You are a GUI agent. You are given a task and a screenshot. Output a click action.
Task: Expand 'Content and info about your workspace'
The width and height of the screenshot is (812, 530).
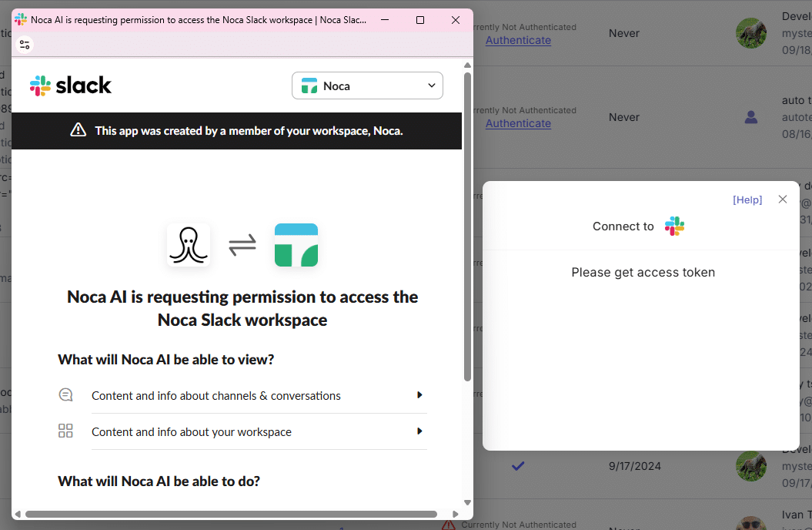click(x=259, y=431)
